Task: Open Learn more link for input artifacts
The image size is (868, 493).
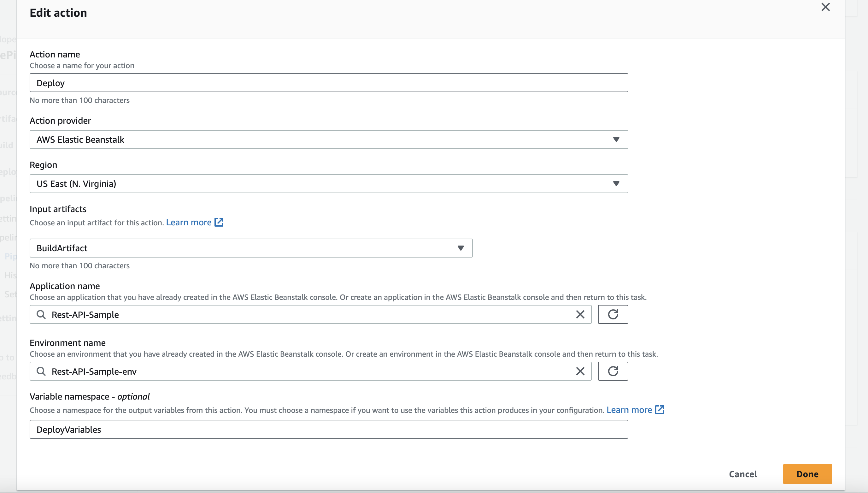Action: pyautogui.click(x=188, y=223)
